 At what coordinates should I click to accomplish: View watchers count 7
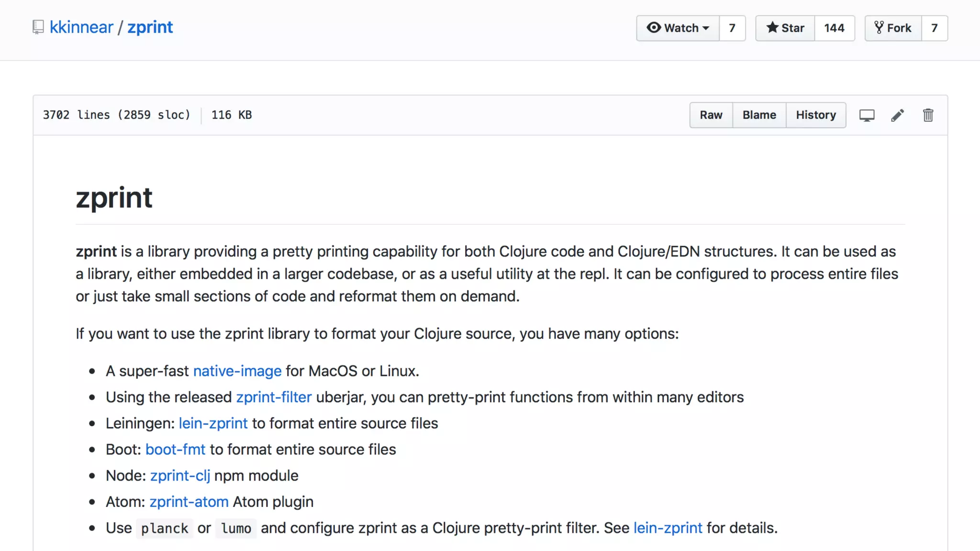pos(732,28)
